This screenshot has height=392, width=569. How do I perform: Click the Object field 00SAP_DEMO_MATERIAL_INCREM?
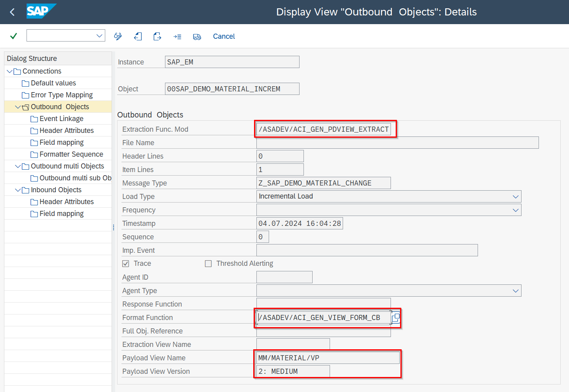pos(232,89)
